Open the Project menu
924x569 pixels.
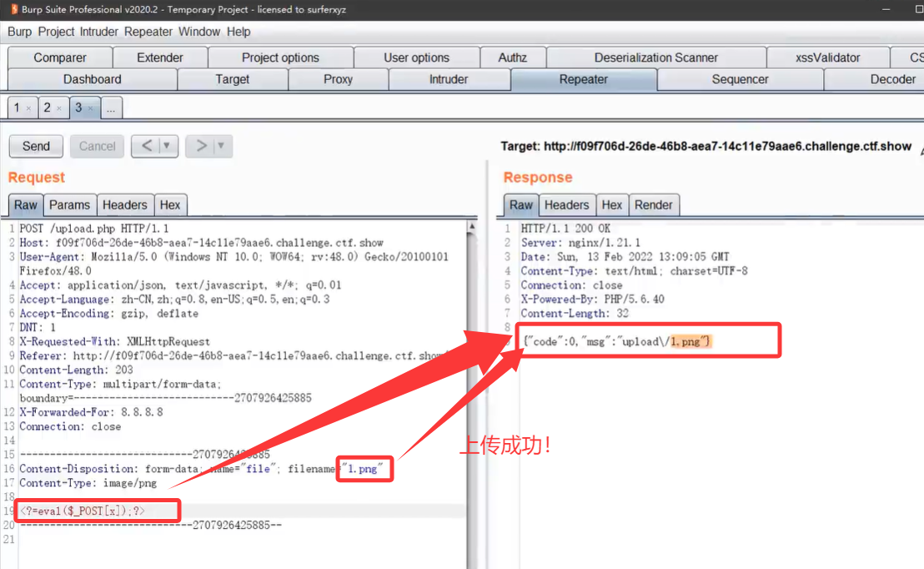(56, 32)
